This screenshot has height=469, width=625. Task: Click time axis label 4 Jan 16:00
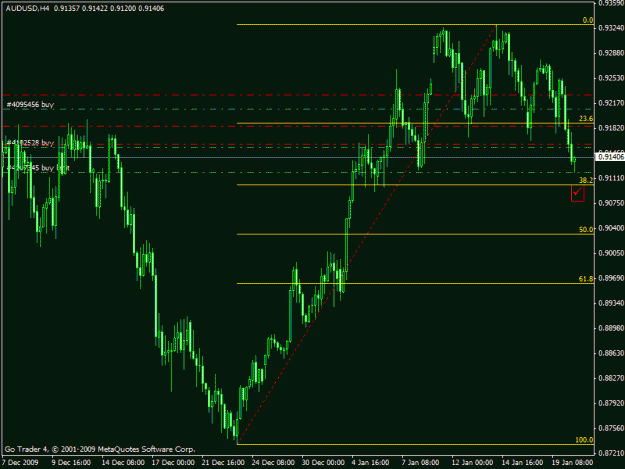[370, 463]
